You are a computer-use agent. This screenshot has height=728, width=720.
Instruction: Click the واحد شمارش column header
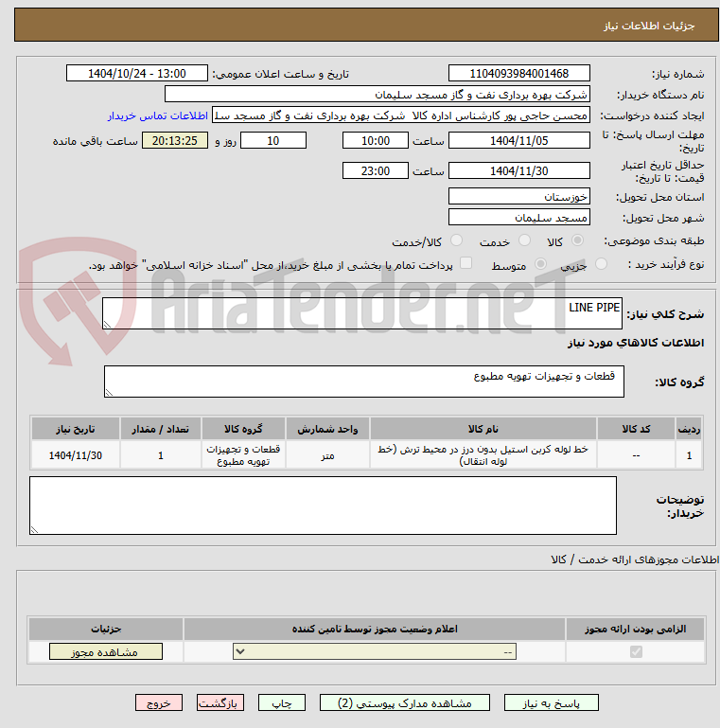tap(327, 429)
